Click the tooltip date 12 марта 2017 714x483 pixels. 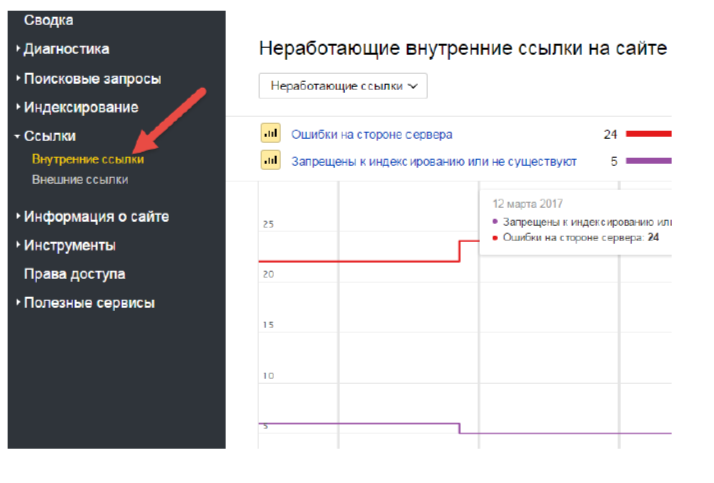527,204
